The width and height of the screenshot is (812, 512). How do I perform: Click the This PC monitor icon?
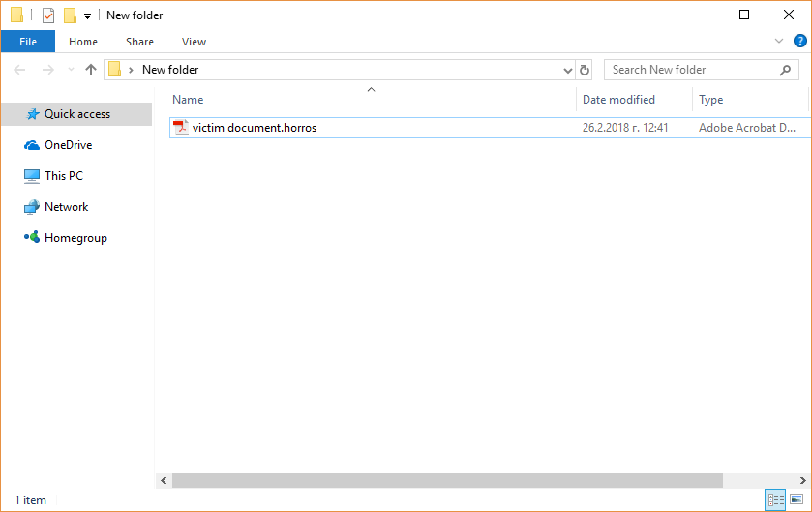pos(32,176)
